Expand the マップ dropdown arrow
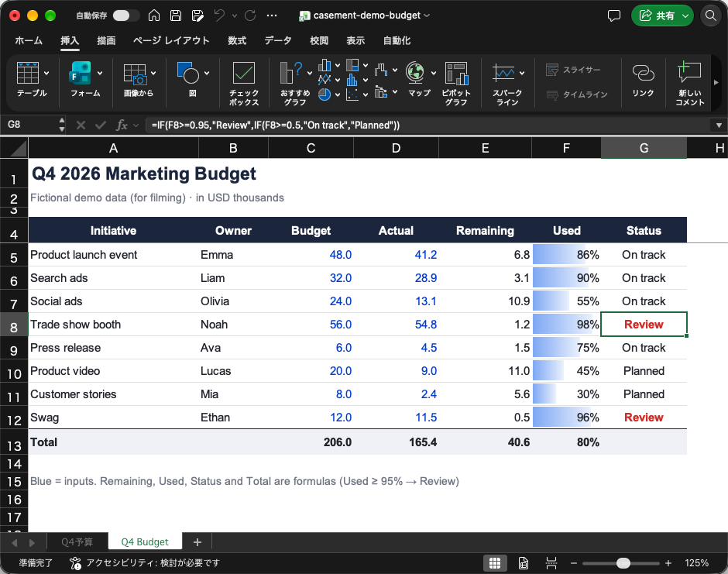The image size is (728, 574). click(433, 73)
